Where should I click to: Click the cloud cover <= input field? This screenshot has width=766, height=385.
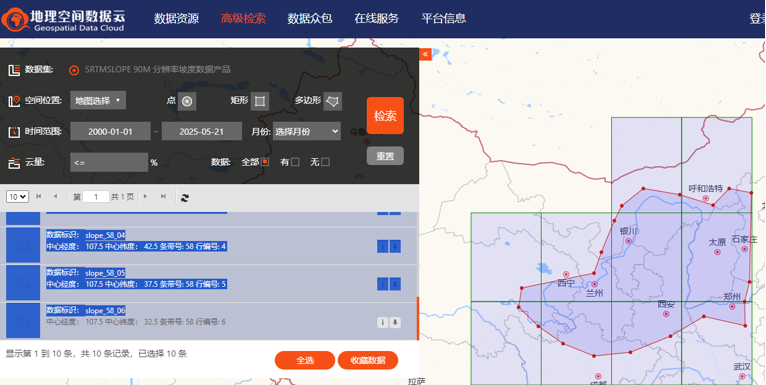109,162
